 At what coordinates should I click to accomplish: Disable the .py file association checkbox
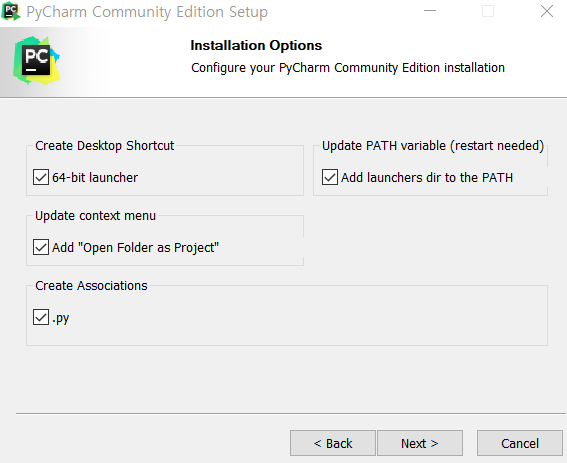tap(41, 317)
